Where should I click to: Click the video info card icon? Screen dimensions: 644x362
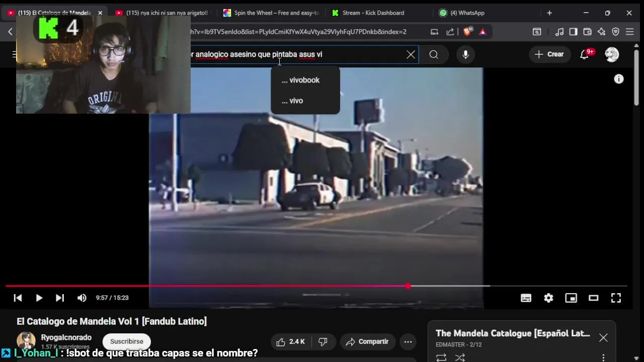coord(619,79)
